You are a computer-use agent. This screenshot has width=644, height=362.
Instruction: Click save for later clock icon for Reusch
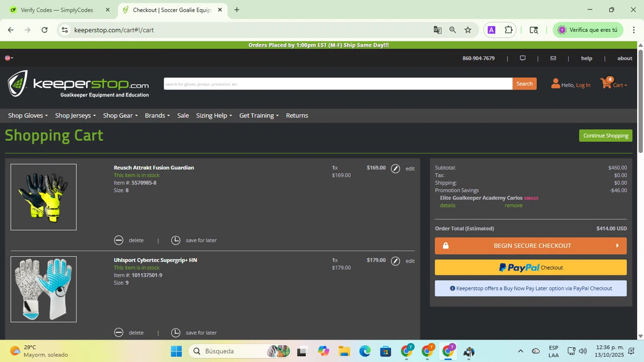tap(176, 240)
